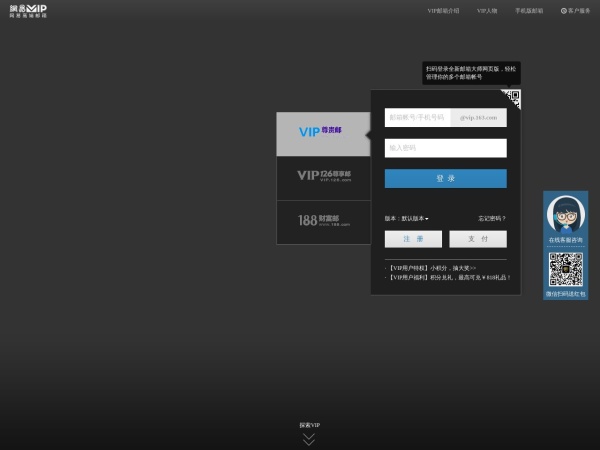
Task: Click the online customer service avatar
Action: tap(566, 214)
